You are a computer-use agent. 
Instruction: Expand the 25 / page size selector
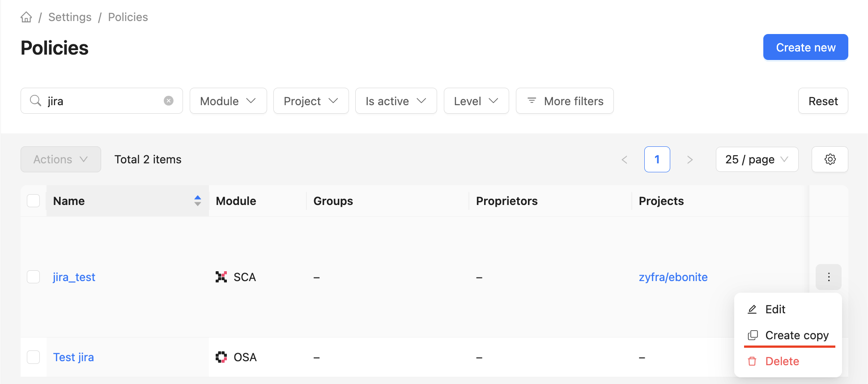(757, 159)
